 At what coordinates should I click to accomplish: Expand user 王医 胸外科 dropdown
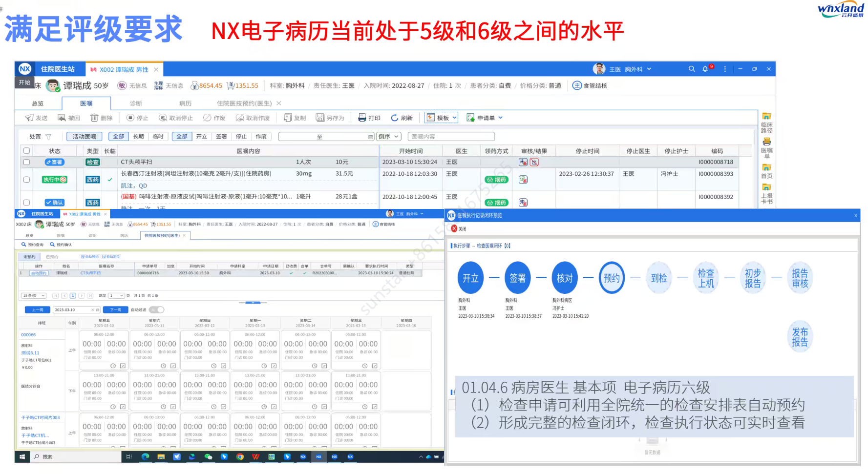tap(649, 69)
